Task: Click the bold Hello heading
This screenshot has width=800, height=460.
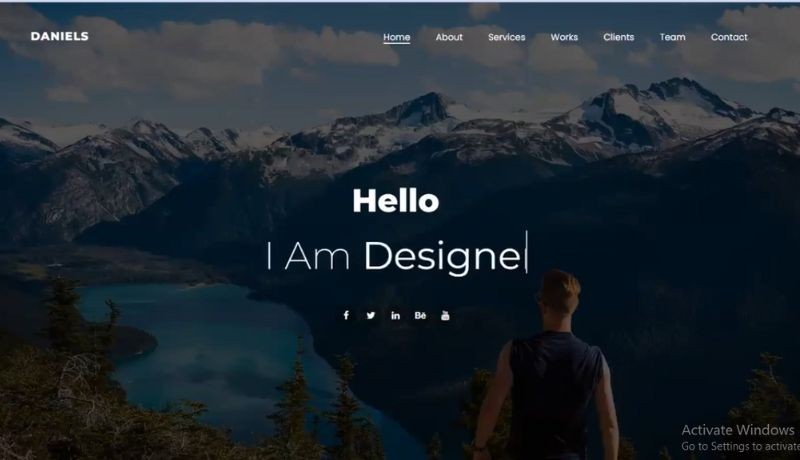Action: tap(395, 201)
